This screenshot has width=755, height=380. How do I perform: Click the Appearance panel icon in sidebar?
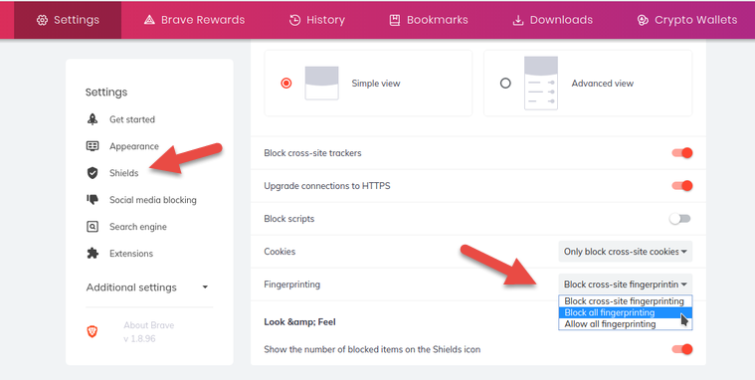(92, 146)
